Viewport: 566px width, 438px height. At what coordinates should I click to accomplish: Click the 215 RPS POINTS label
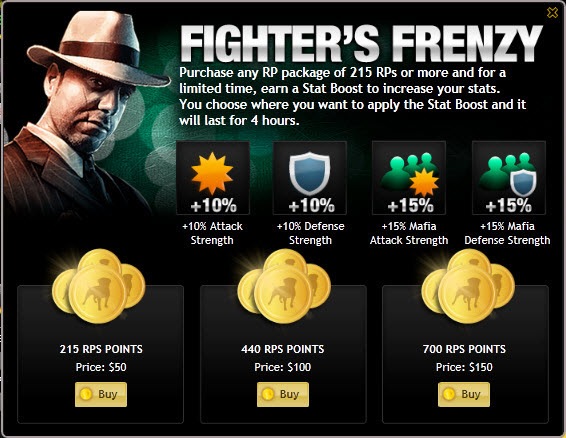[x=101, y=349]
